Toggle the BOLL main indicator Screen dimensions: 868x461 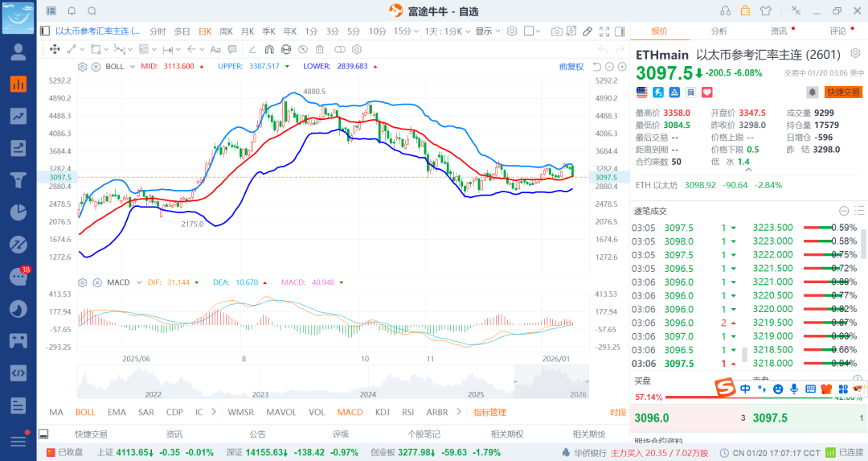pyautogui.click(x=85, y=412)
